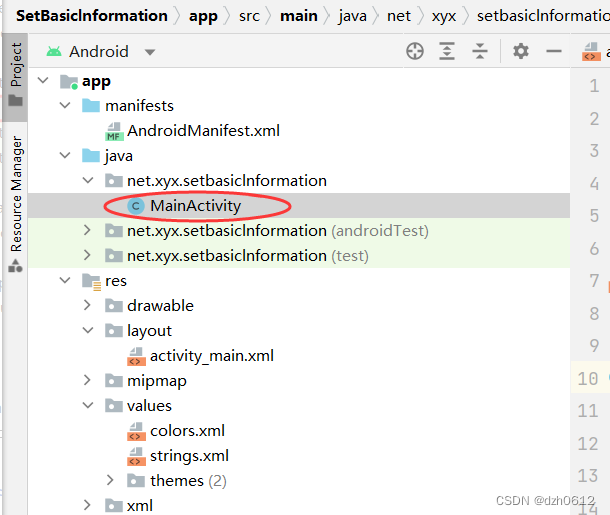Click the Select Opened File crosshair icon

(415, 51)
